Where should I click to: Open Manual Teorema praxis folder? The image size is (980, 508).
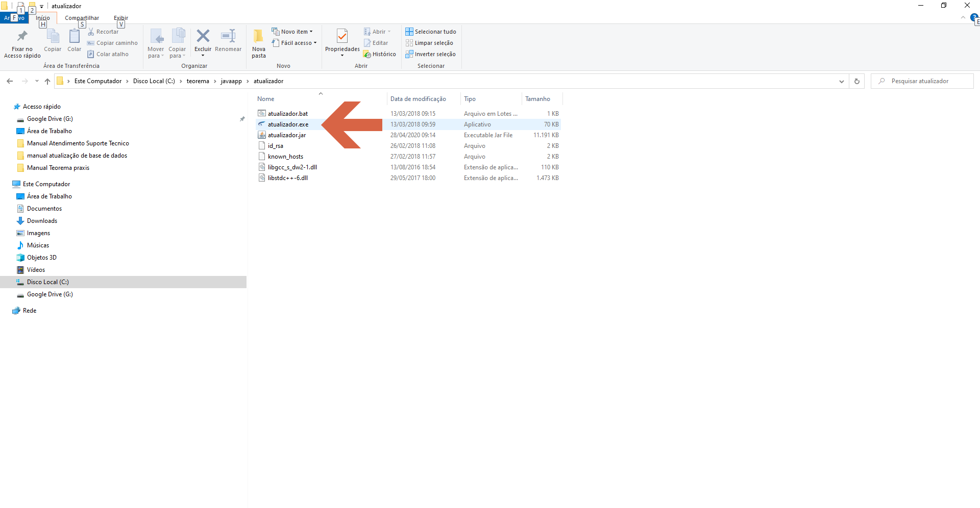tap(58, 168)
